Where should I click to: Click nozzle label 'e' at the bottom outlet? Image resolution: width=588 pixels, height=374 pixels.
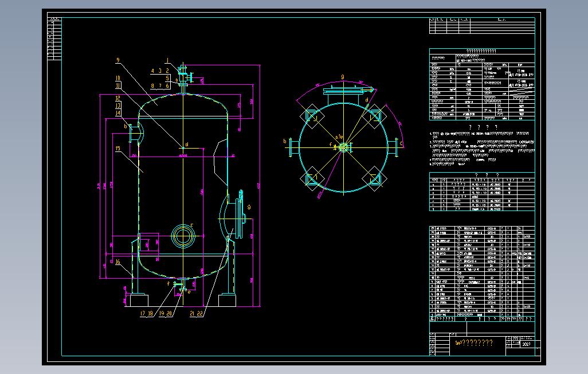pyautogui.click(x=189, y=292)
